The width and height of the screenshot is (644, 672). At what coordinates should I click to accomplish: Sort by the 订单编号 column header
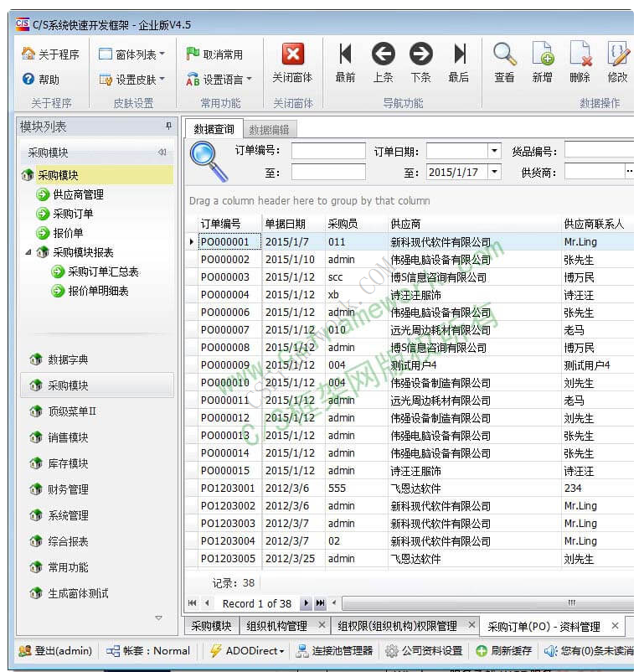[x=229, y=223]
